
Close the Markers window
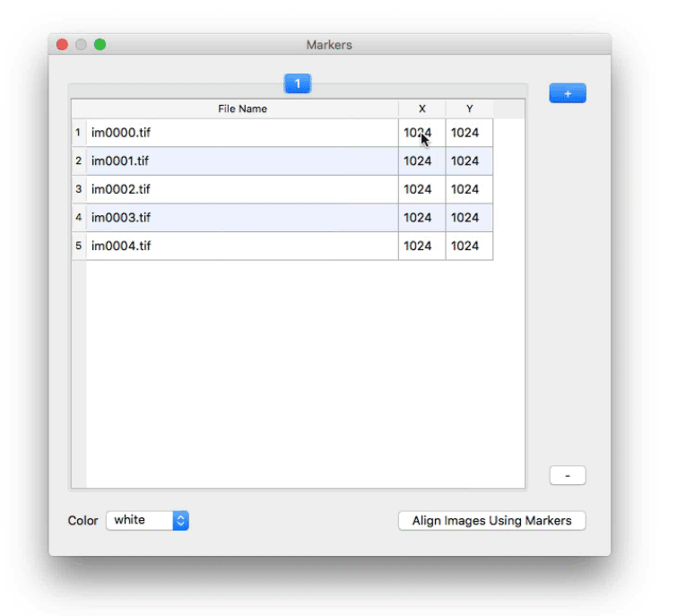click(x=62, y=45)
